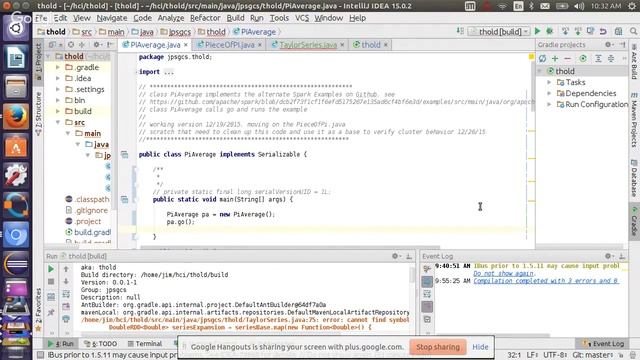Open Project panel gear settings
The height and width of the screenshot is (360, 640).
97,44
